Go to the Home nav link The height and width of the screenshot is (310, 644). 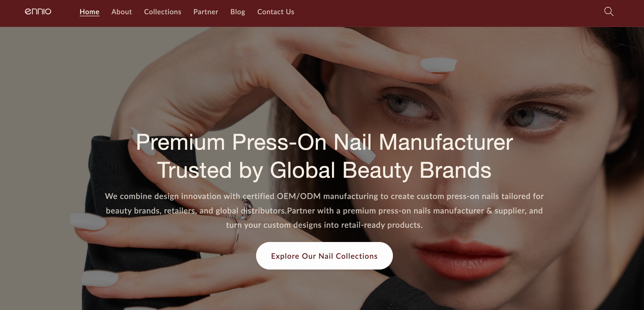pyautogui.click(x=90, y=12)
